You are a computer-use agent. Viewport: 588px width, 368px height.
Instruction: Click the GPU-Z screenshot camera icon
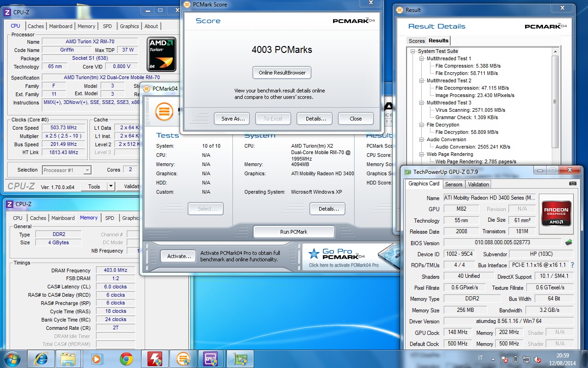click(x=572, y=184)
